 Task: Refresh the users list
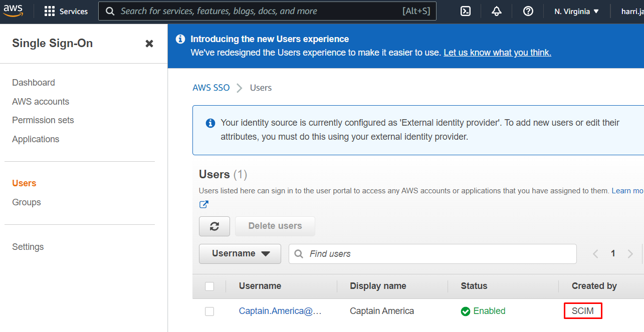point(214,226)
